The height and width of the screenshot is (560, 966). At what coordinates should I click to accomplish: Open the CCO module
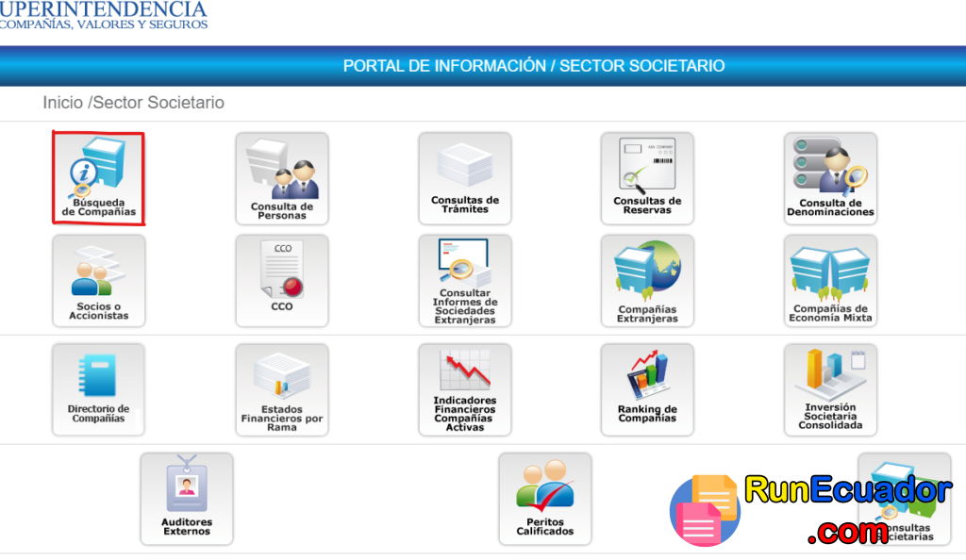(281, 280)
